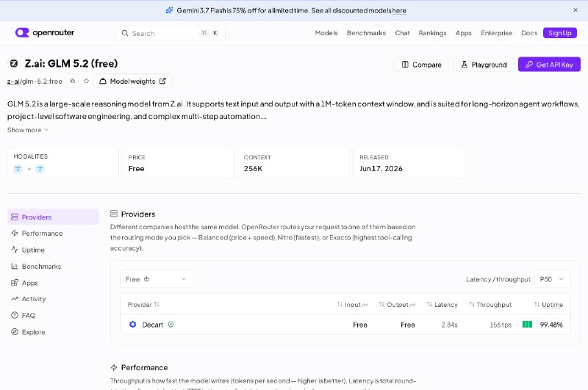
Task: Click the Jun 17, 2026 release date
Action: [x=381, y=169]
